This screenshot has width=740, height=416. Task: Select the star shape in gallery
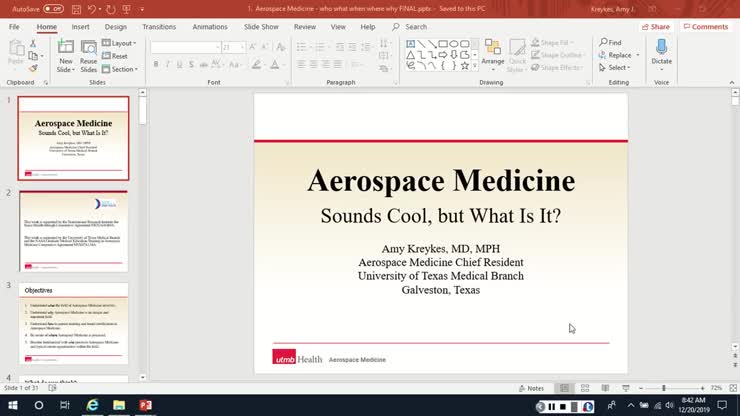point(464,66)
